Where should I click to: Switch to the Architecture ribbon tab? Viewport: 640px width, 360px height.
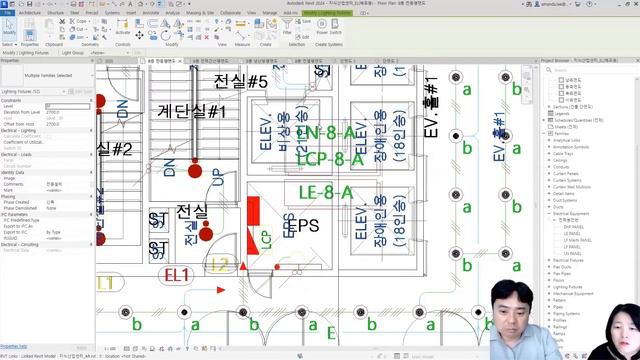pyautogui.click(x=30, y=13)
